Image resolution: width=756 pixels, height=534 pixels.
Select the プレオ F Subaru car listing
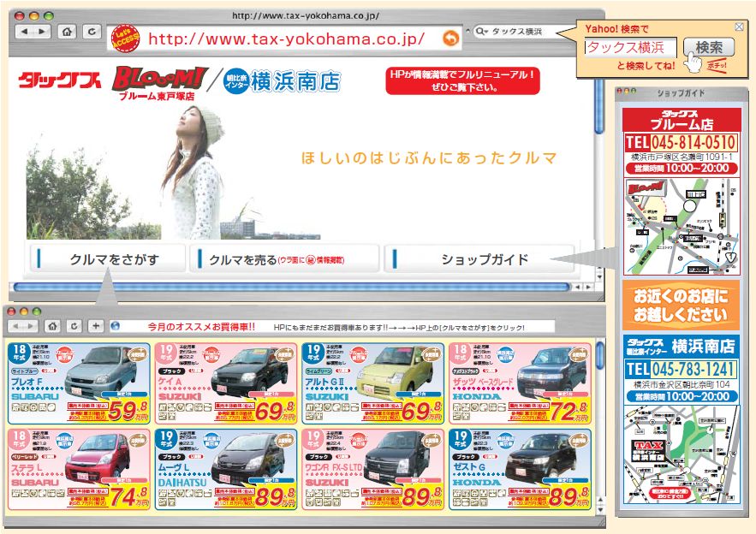tap(78, 383)
